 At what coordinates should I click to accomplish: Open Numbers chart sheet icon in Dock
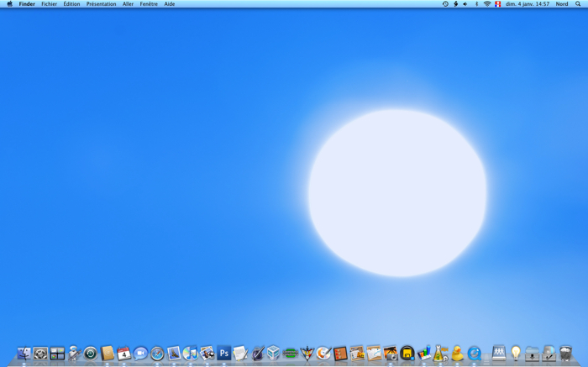374,353
